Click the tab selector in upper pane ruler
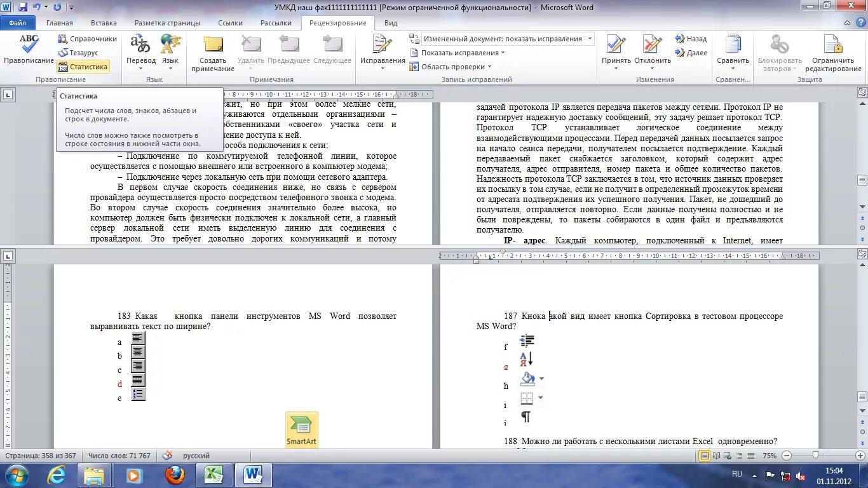Viewport: 868px width, 488px height. point(8,95)
